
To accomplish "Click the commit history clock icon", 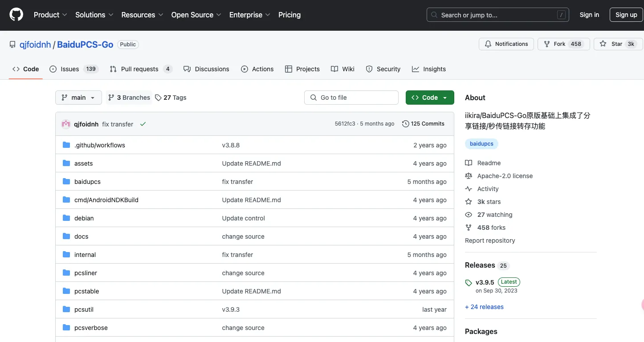I will [x=405, y=124].
